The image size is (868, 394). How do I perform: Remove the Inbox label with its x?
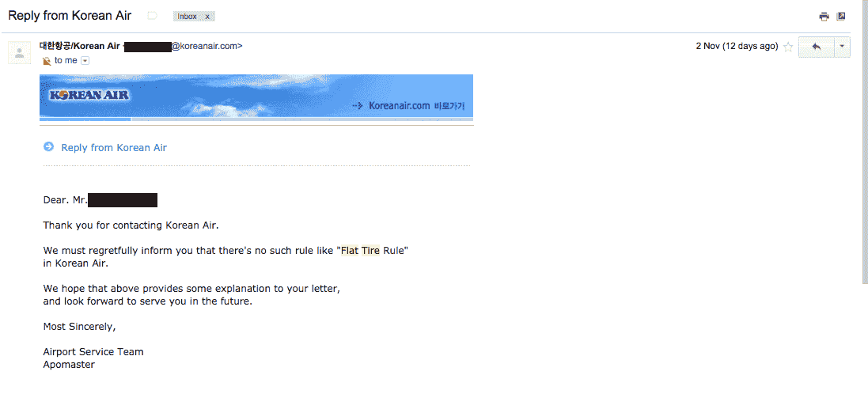[x=207, y=17]
